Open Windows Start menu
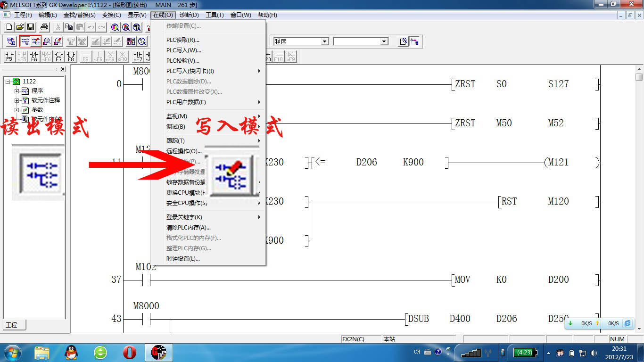The image size is (644, 362). (x=11, y=353)
